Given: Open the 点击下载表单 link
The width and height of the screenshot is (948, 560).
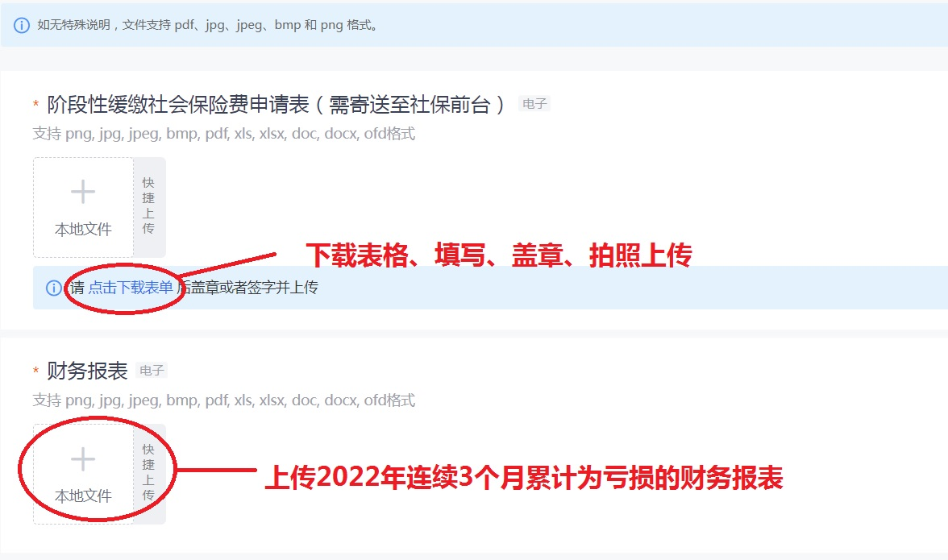Looking at the screenshot, I should (x=130, y=288).
